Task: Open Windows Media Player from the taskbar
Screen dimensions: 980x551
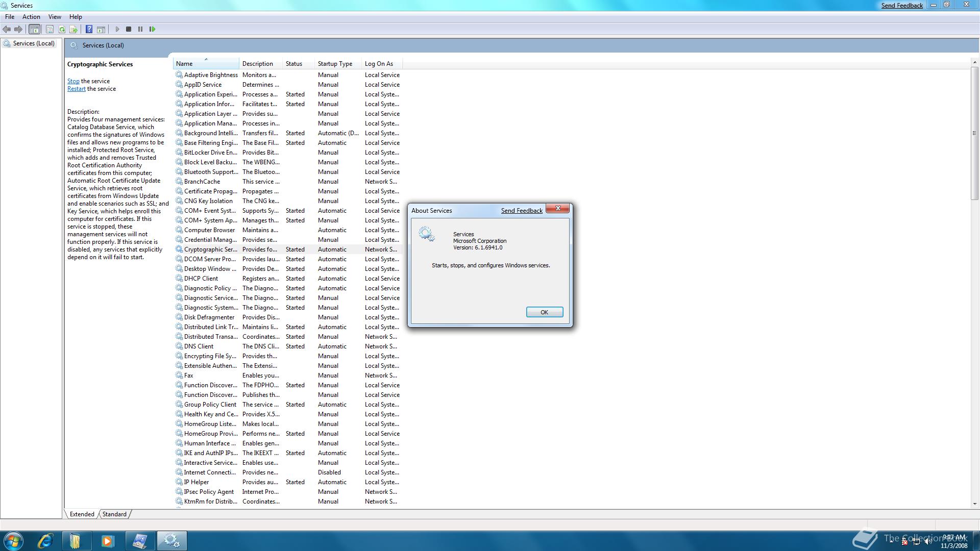Action: 108,541
